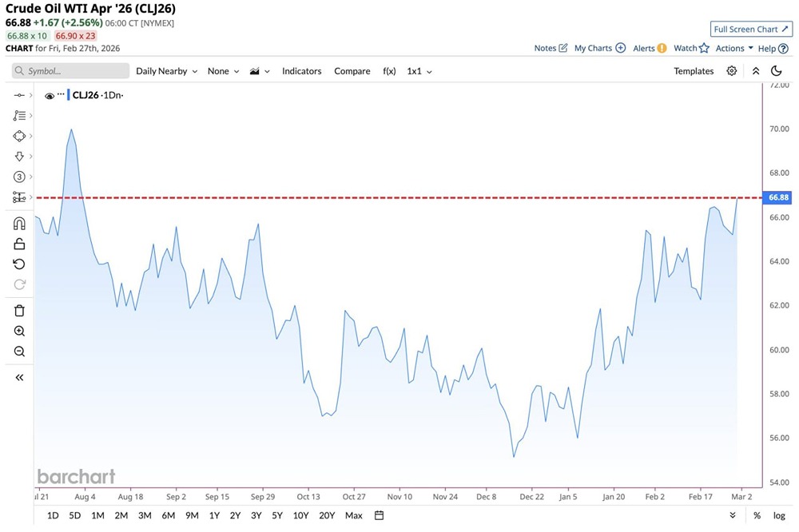Click the Full Screen Chart button
Image resolution: width=799 pixels, height=532 pixels.
pyautogui.click(x=751, y=30)
